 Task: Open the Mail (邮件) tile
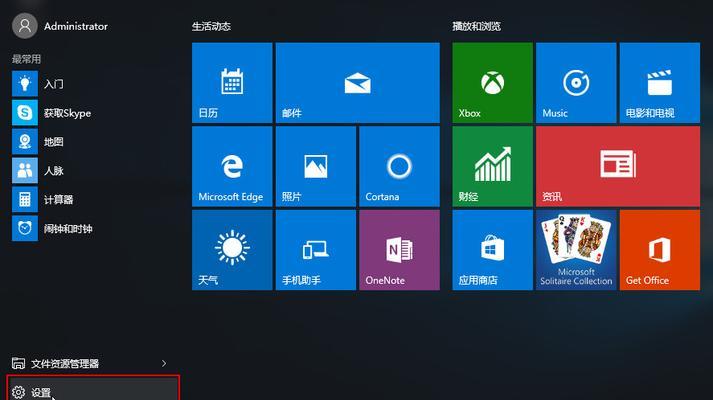click(357, 83)
